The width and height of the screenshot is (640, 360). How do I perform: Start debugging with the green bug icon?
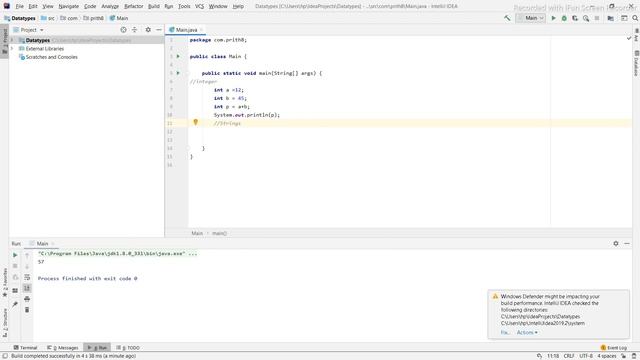tap(564, 18)
